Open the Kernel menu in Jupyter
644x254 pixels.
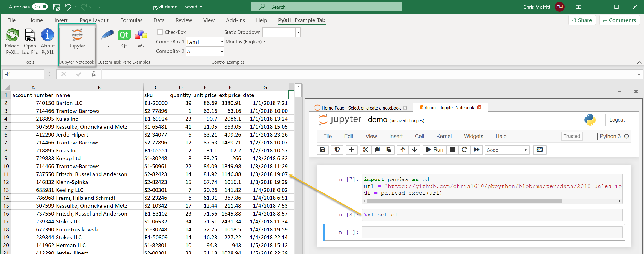[444, 136]
